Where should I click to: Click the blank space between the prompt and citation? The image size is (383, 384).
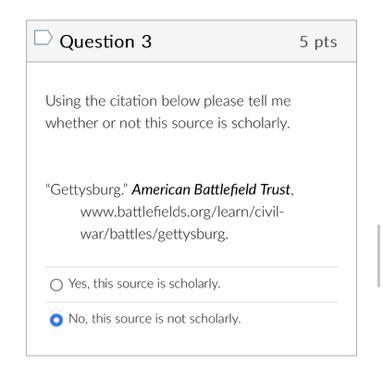point(191,157)
